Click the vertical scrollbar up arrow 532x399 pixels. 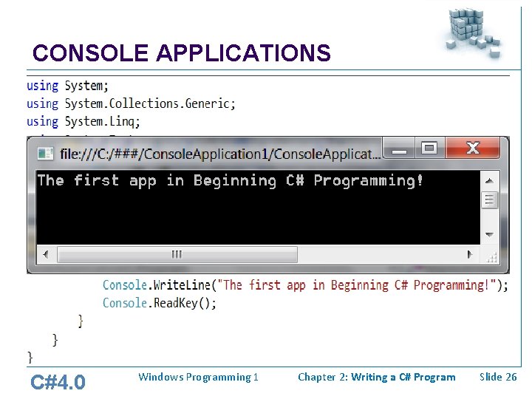click(x=489, y=181)
